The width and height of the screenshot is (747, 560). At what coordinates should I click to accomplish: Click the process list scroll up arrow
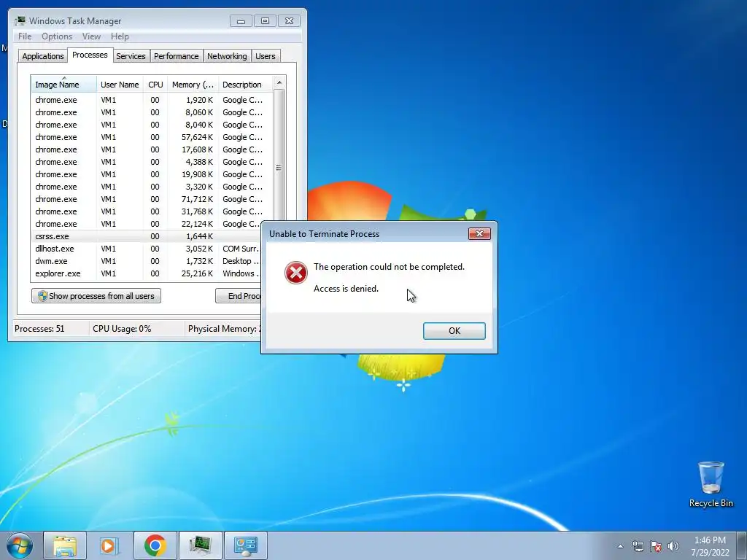coord(279,82)
